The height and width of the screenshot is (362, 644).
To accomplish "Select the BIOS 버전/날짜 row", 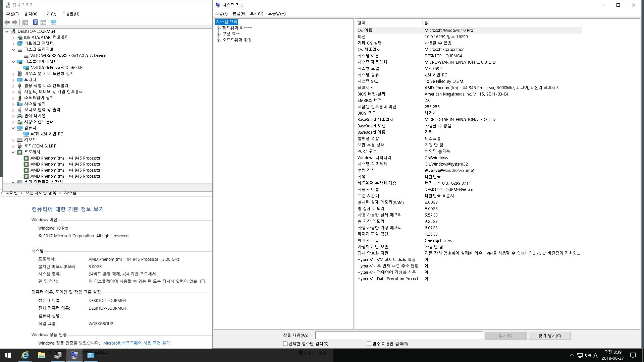I will tap(469, 94).
